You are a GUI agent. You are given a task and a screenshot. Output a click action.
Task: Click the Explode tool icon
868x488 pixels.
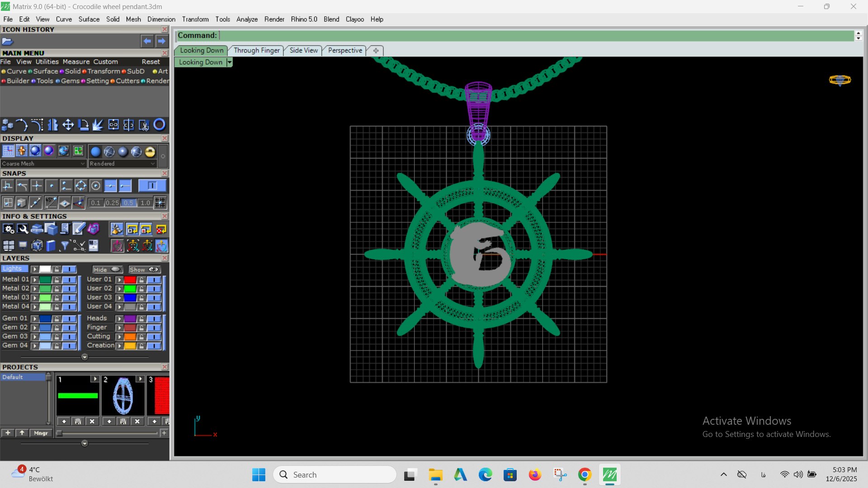pyautogui.click(x=98, y=125)
